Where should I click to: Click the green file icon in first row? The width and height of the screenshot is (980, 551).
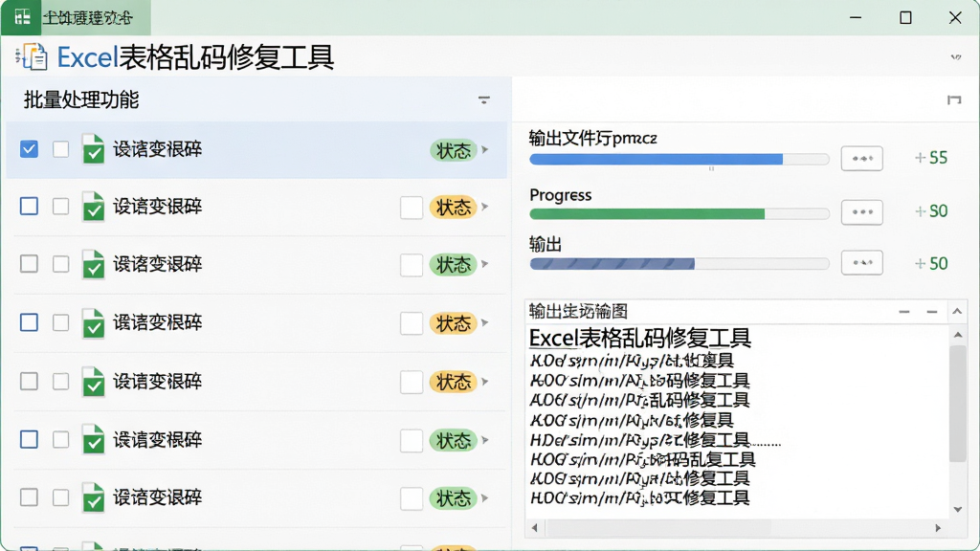93,149
